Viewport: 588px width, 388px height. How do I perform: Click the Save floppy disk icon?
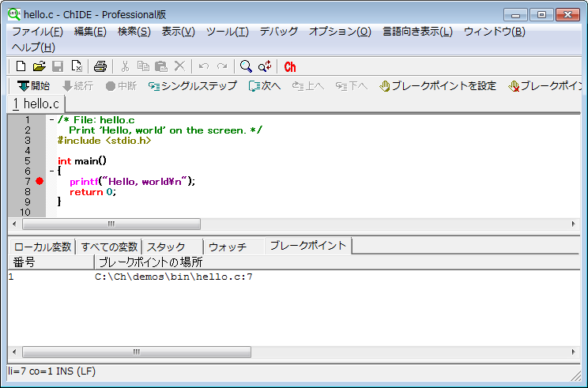[x=58, y=66]
